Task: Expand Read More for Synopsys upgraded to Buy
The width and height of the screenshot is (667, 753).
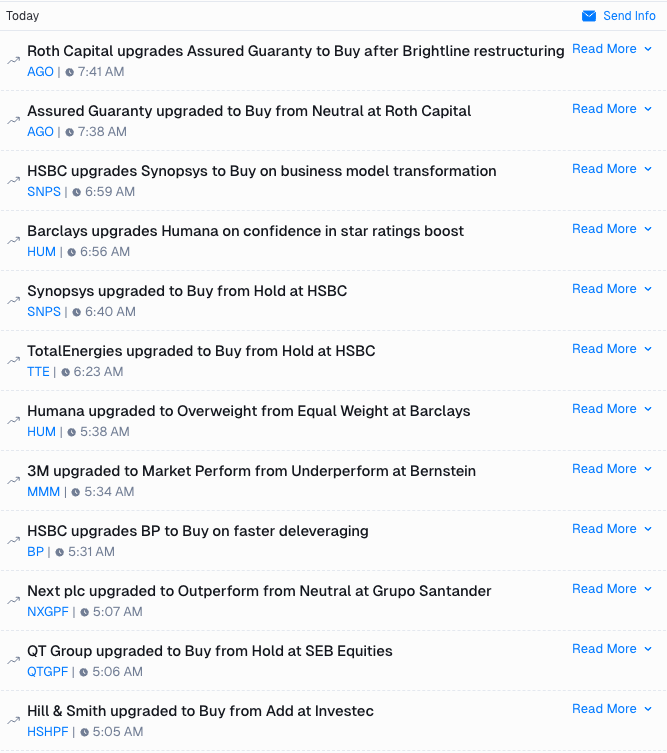Action: point(612,289)
